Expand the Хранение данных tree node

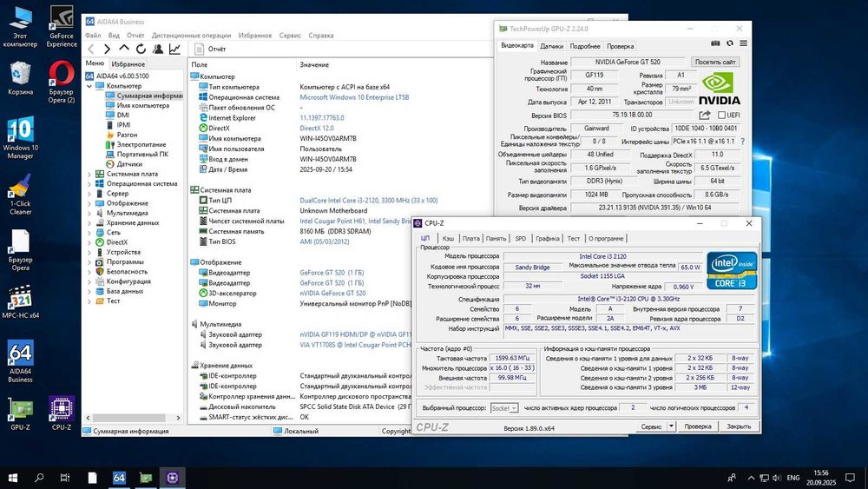click(89, 223)
